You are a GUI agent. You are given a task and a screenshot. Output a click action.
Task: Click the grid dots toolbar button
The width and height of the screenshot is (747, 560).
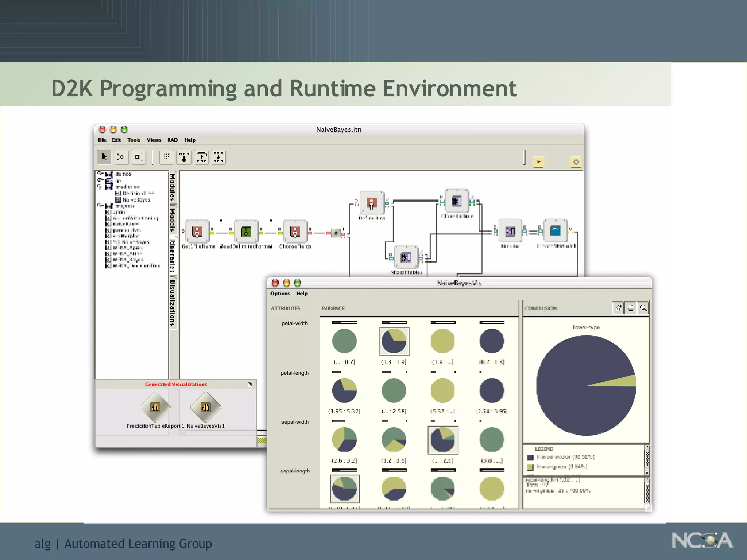[167, 157]
